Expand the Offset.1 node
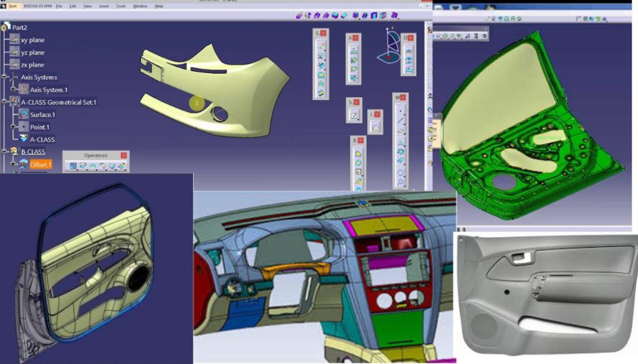638x364 pixels. point(13,164)
